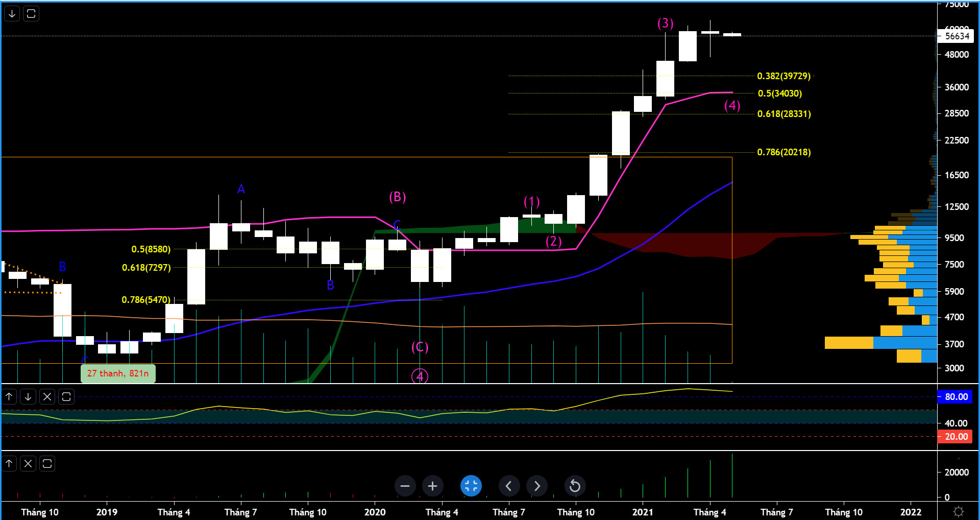The height and width of the screenshot is (520, 980).
Task: Maximize the bottom volume pane
Action: (47, 464)
